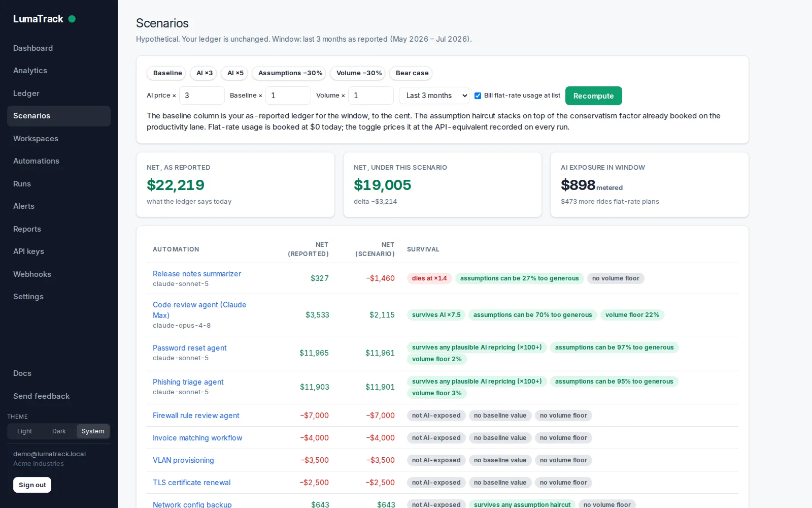
Task: Click 'assumptions can be 27% too generous' badge
Action: click(x=520, y=278)
